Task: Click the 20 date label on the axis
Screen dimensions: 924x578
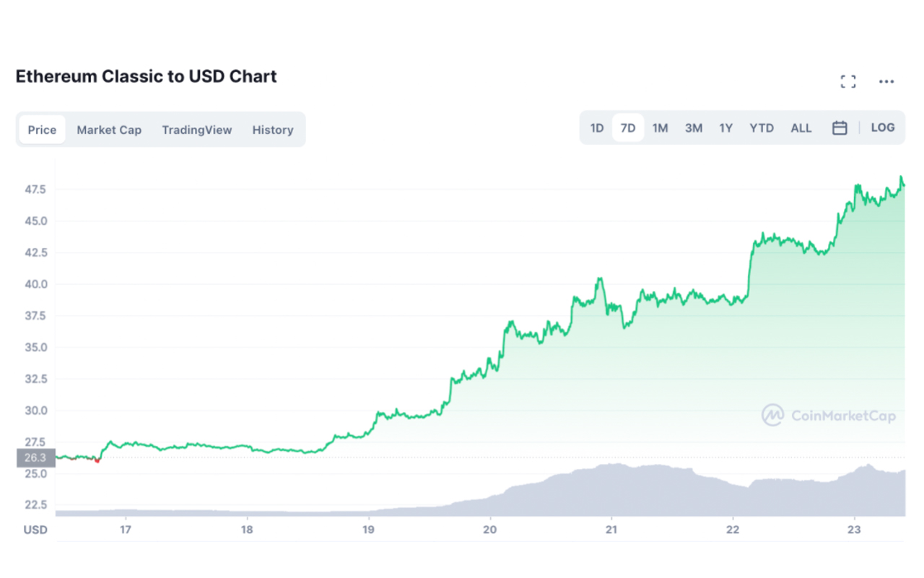Action: (491, 530)
